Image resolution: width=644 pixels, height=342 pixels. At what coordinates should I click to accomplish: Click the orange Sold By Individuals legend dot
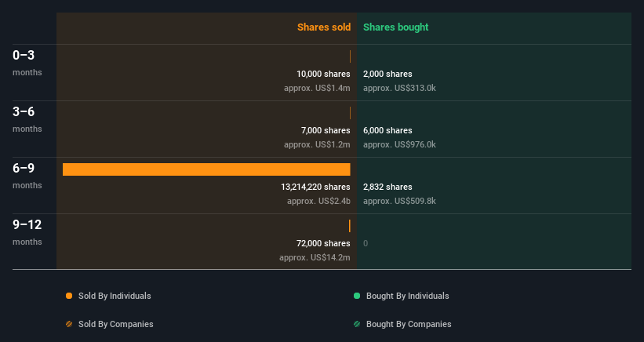point(69,296)
